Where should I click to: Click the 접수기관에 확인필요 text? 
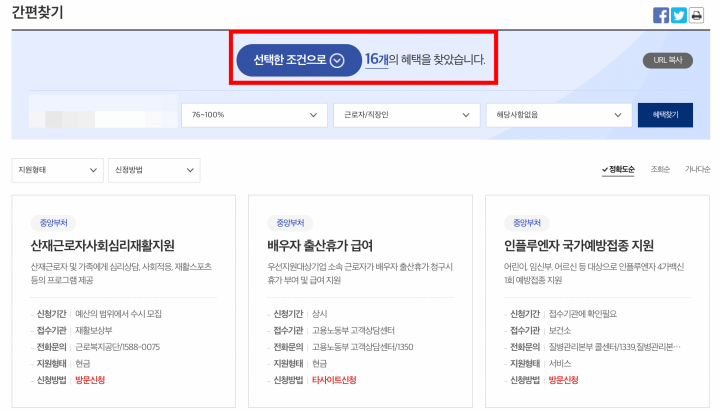click(x=583, y=314)
